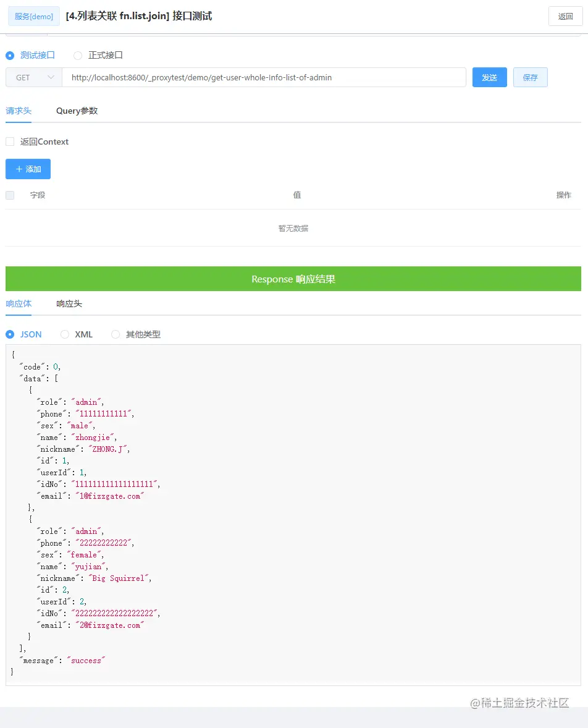Viewport: 588px width, 728px height.
Task: Switch to the 请求头 tab
Action: [x=19, y=111]
